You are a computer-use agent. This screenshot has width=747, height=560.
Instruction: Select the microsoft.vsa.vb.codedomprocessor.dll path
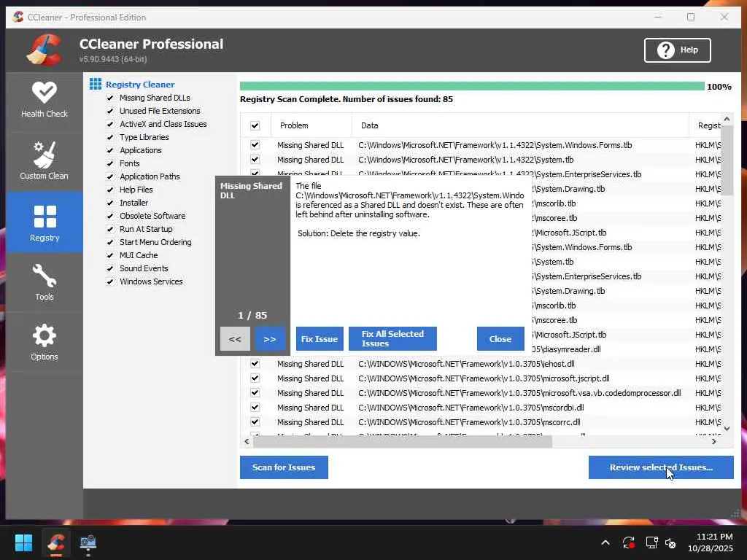click(x=519, y=393)
